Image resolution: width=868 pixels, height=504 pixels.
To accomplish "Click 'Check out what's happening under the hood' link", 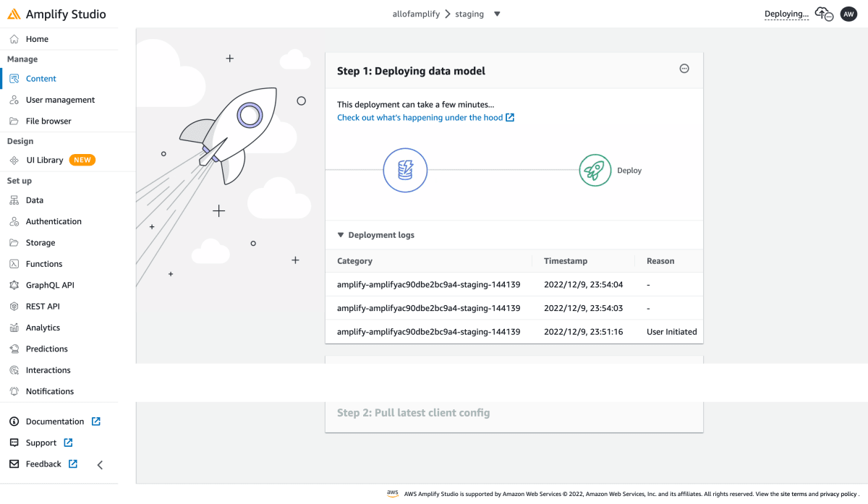I will pos(425,118).
